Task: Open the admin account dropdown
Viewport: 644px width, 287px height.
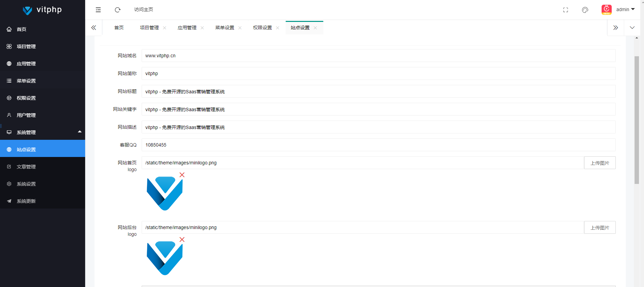Action: click(x=625, y=9)
